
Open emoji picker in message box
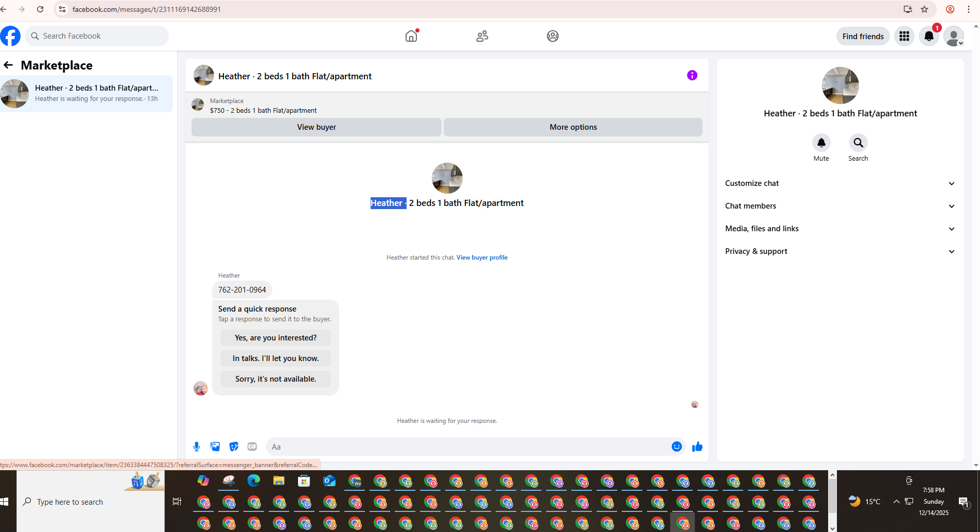(677, 447)
